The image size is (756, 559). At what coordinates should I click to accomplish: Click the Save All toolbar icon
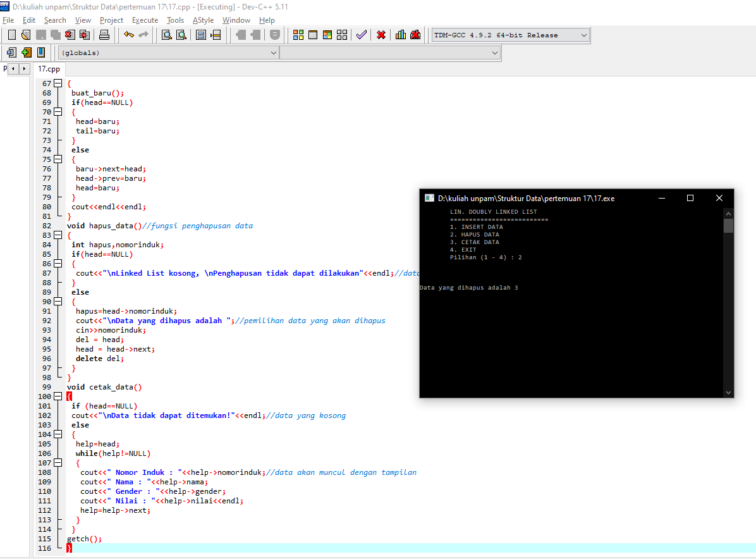[56, 35]
